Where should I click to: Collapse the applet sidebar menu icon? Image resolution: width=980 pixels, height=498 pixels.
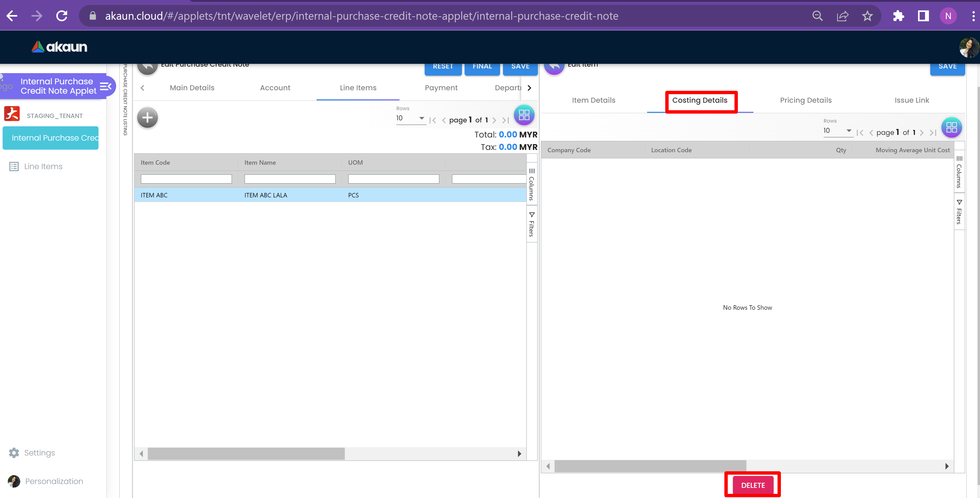105,86
